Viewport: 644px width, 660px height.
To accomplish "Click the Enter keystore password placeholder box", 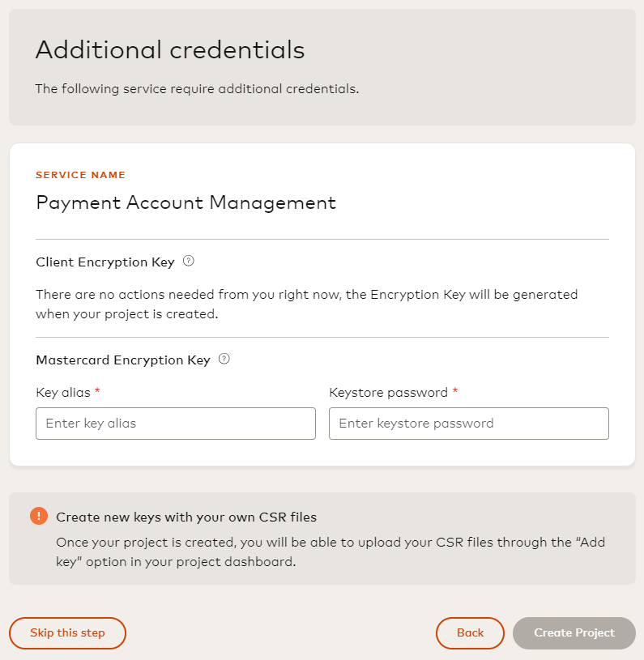I will 468,424.
